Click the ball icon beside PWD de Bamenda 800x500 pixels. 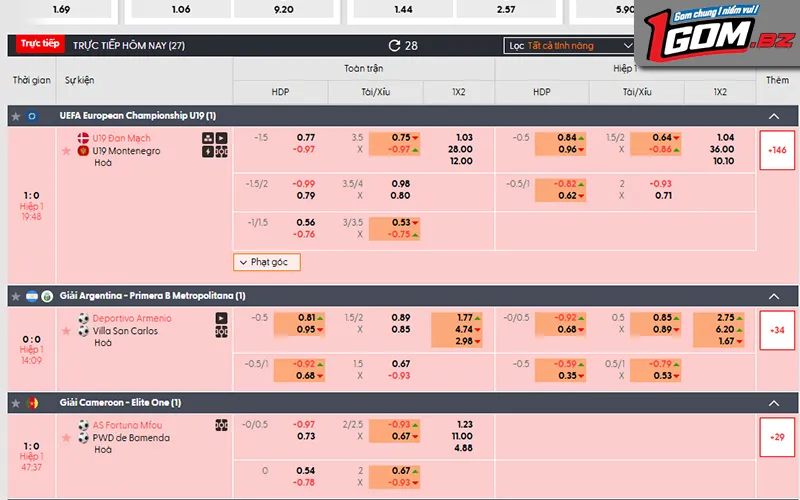[83, 438]
